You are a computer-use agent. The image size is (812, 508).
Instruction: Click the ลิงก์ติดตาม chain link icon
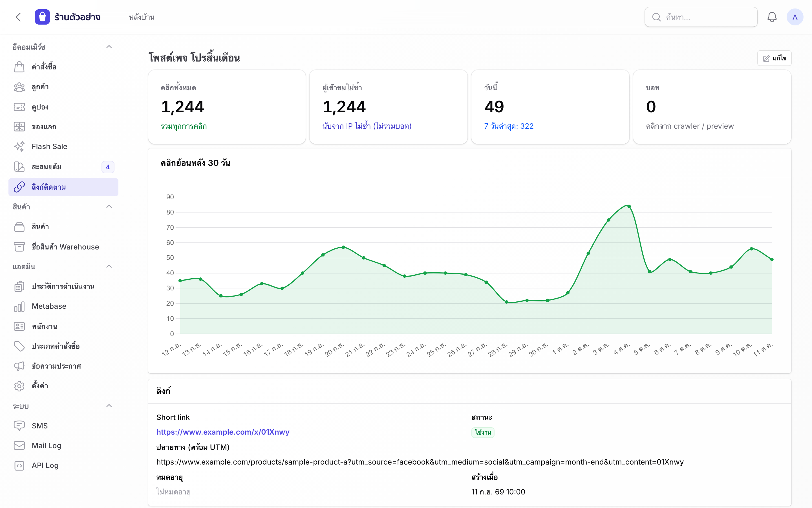click(19, 187)
